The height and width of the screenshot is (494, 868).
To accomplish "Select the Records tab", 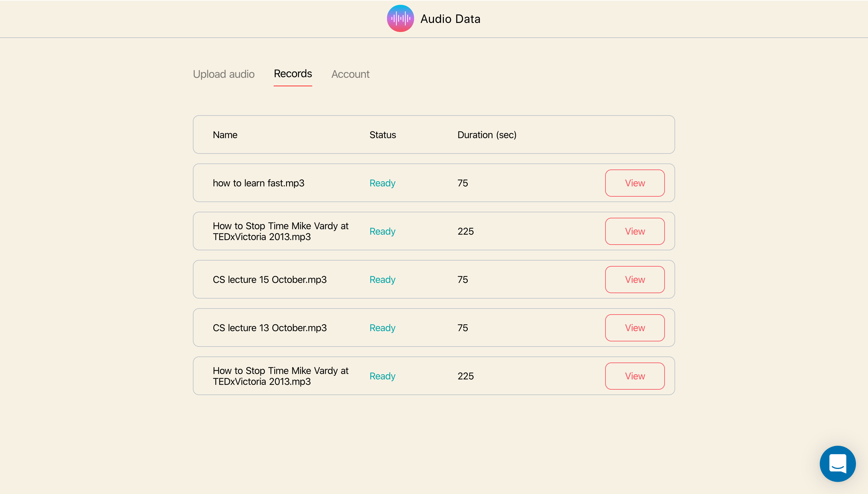I will click(293, 74).
